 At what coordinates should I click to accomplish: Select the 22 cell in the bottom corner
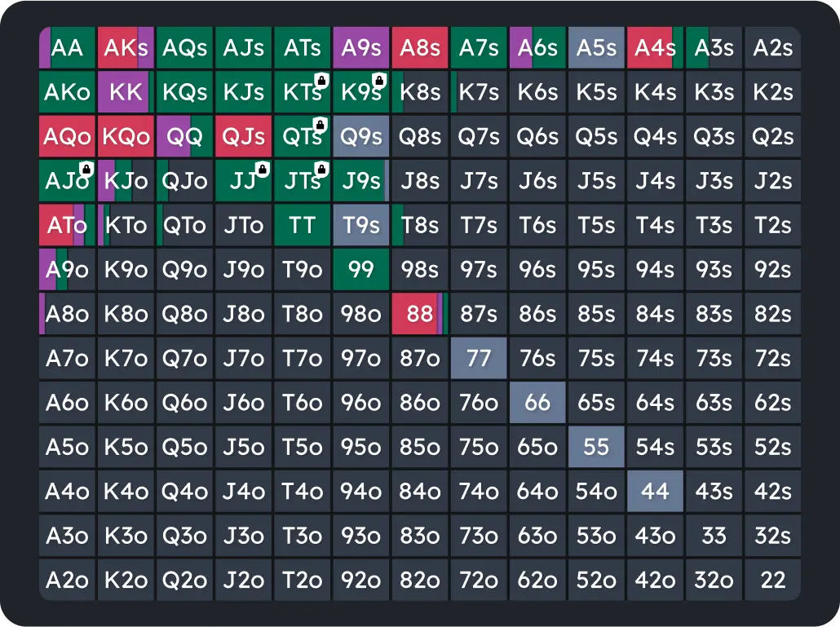click(x=771, y=580)
